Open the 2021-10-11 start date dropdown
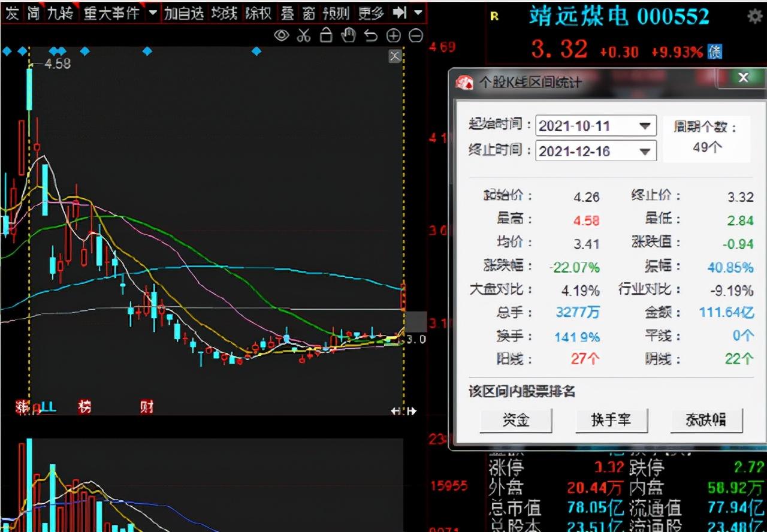The height and width of the screenshot is (532, 767). (x=646, y=126)
